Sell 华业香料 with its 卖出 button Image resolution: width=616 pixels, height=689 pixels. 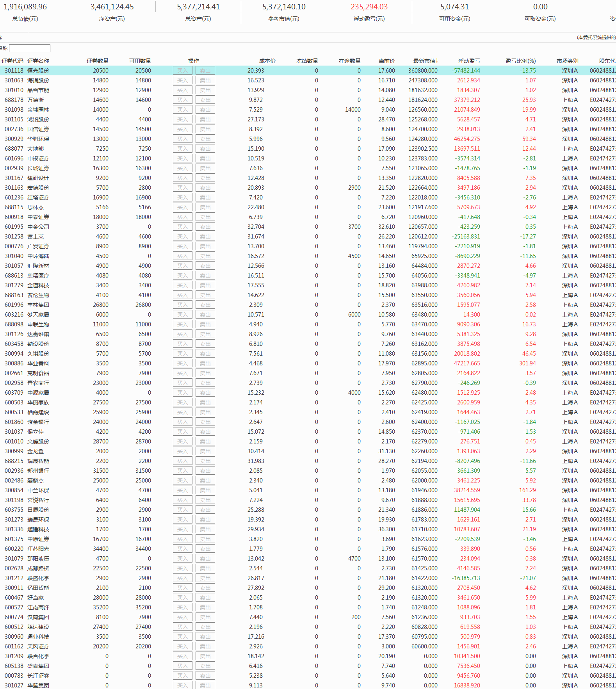coord(205,363)
